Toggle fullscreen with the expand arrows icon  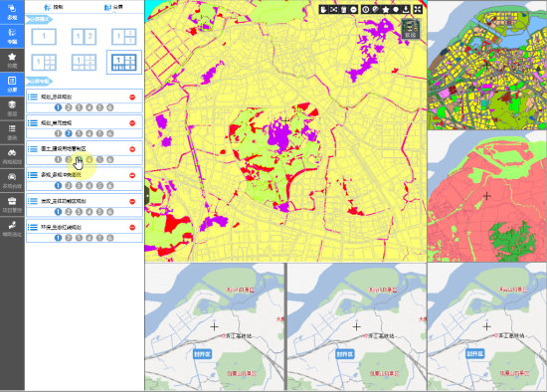point(418,9)
